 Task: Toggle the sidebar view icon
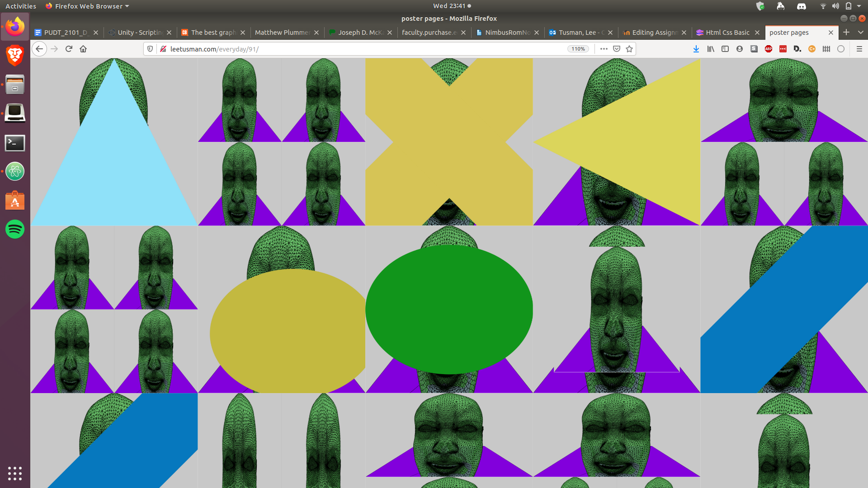725,49
